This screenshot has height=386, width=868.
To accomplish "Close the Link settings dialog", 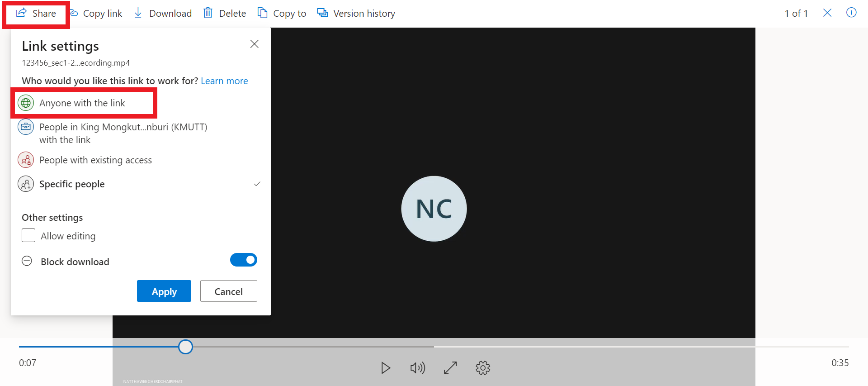I will point(255,44).
